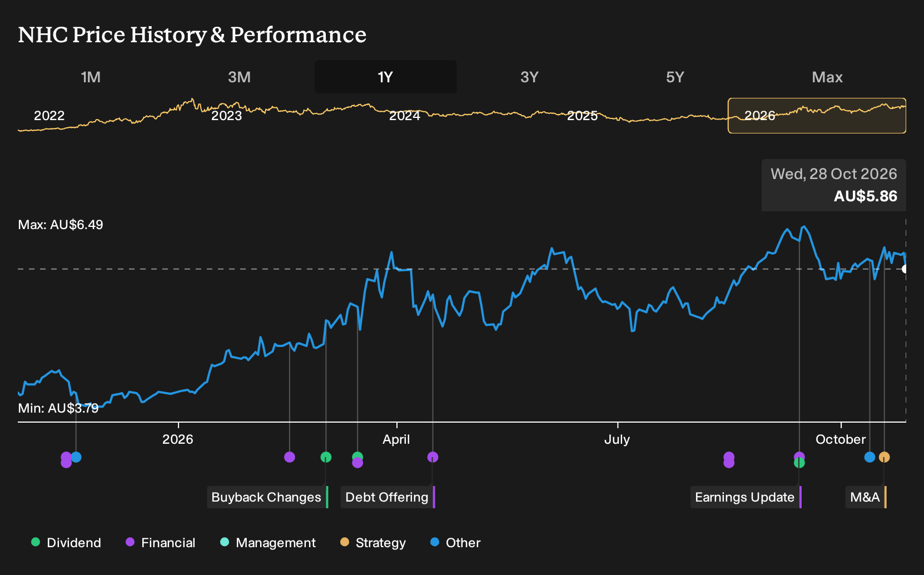This screenshot has height=575, width=924.
Task: Switch to the 3Y time range
Action: [529, 77]
